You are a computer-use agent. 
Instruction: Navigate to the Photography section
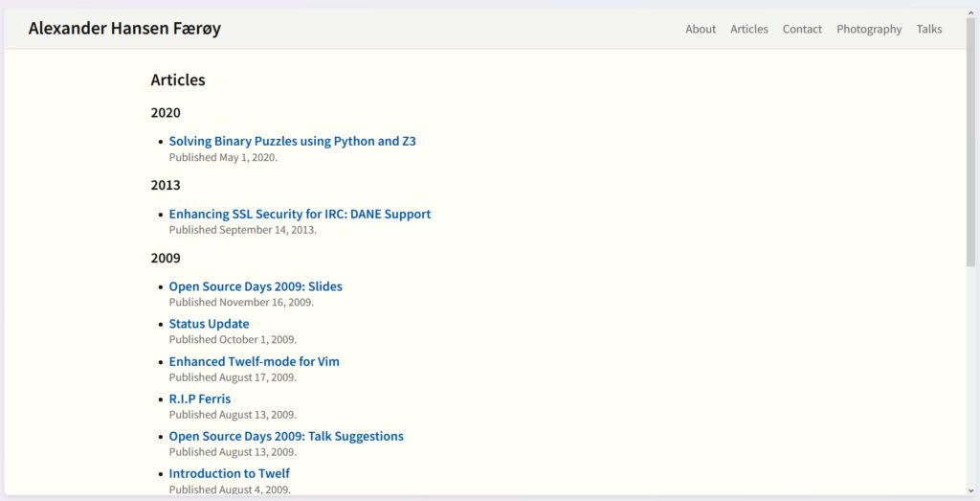point(869,29)
